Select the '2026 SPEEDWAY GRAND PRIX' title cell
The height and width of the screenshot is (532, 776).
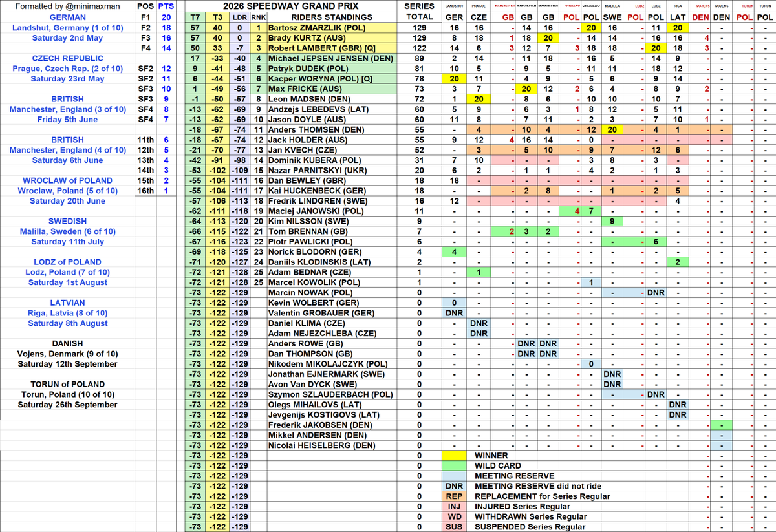(290, 6)
